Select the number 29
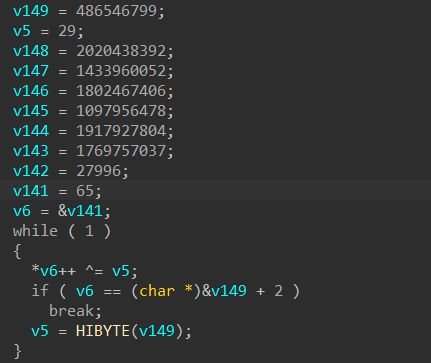This screenshot has width=431, height=363. click(x=67, y=31)
